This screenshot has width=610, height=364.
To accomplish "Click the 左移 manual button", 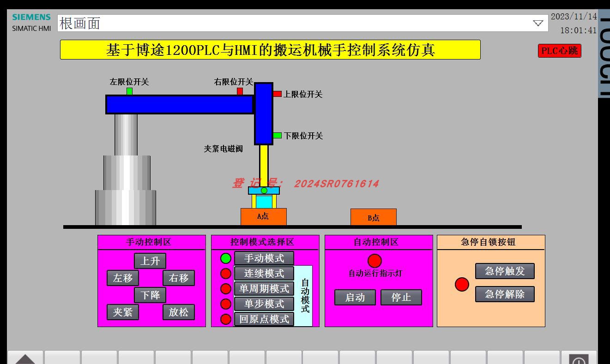I will [x=123, y=278].
